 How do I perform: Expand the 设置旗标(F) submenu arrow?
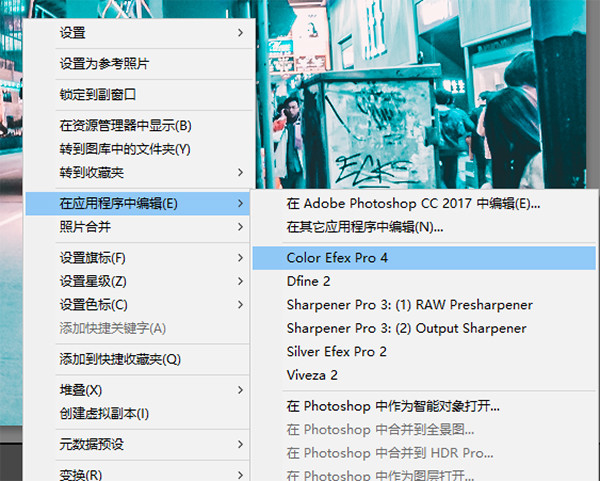[x=240, y=258]
